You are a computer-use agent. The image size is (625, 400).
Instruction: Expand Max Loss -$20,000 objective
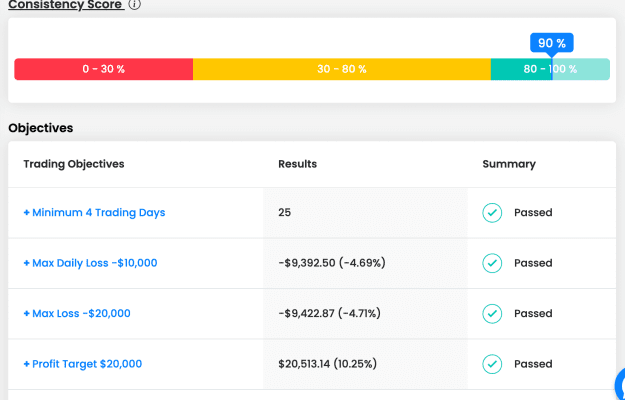pos(77,314)
